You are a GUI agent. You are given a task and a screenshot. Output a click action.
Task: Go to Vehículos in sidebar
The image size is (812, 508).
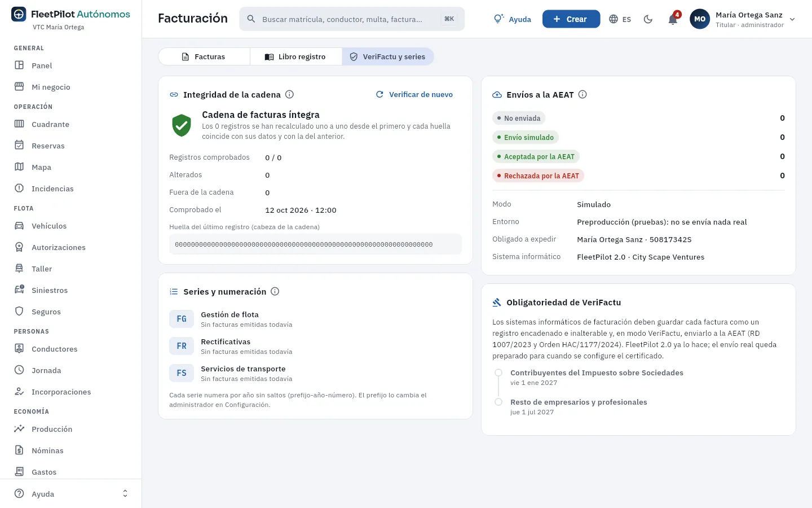click(70, 226)
